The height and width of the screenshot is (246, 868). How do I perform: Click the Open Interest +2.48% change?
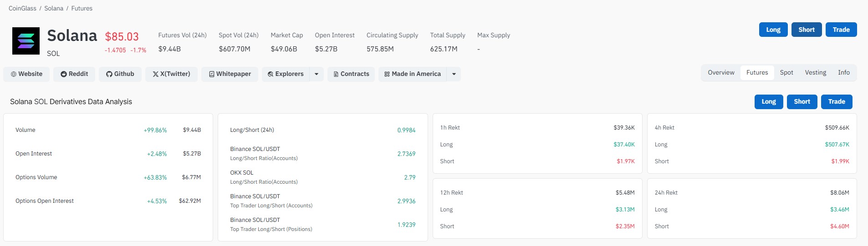coord(157,154)
